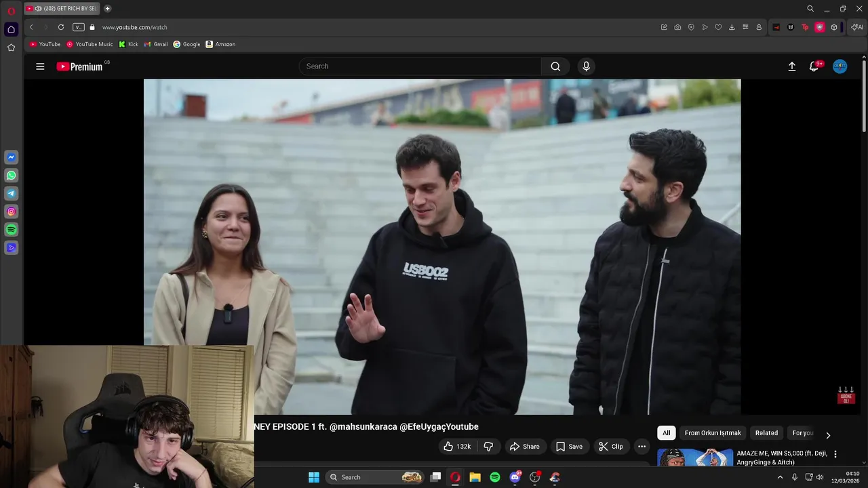Open Gmail bookmark

coord(156,44)
